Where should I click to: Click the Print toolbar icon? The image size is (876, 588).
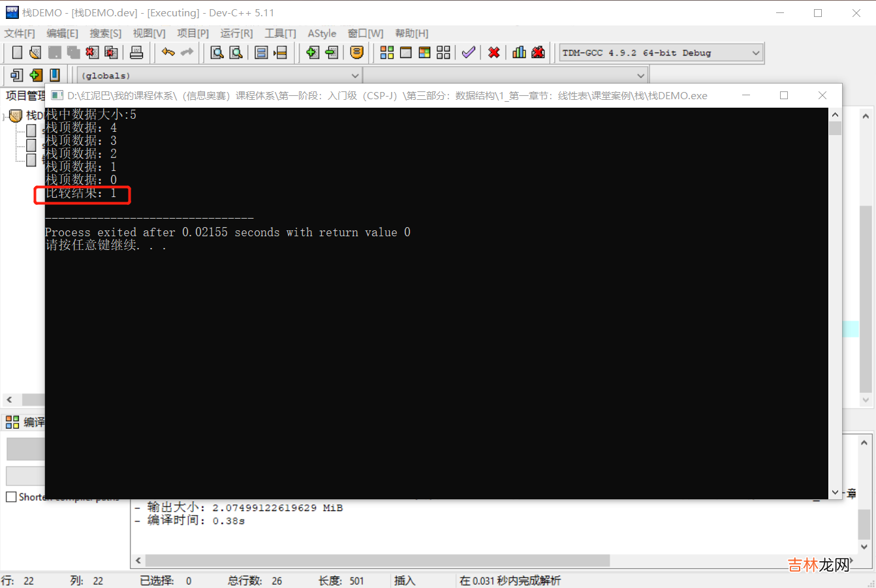click(136, 53)
